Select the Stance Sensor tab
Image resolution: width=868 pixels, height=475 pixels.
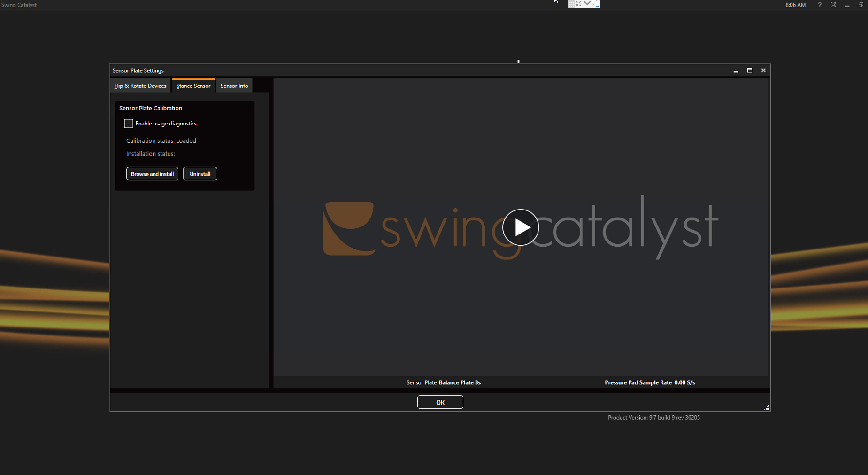point(193,86)
